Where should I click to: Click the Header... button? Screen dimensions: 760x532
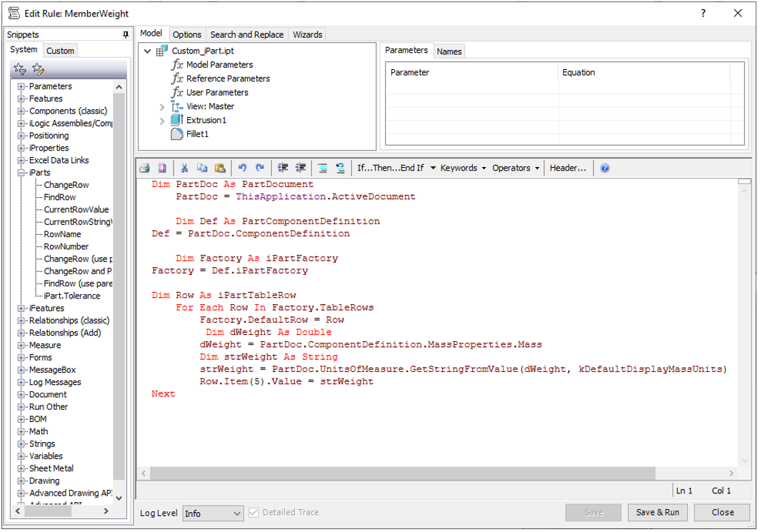tap(569, 168)
